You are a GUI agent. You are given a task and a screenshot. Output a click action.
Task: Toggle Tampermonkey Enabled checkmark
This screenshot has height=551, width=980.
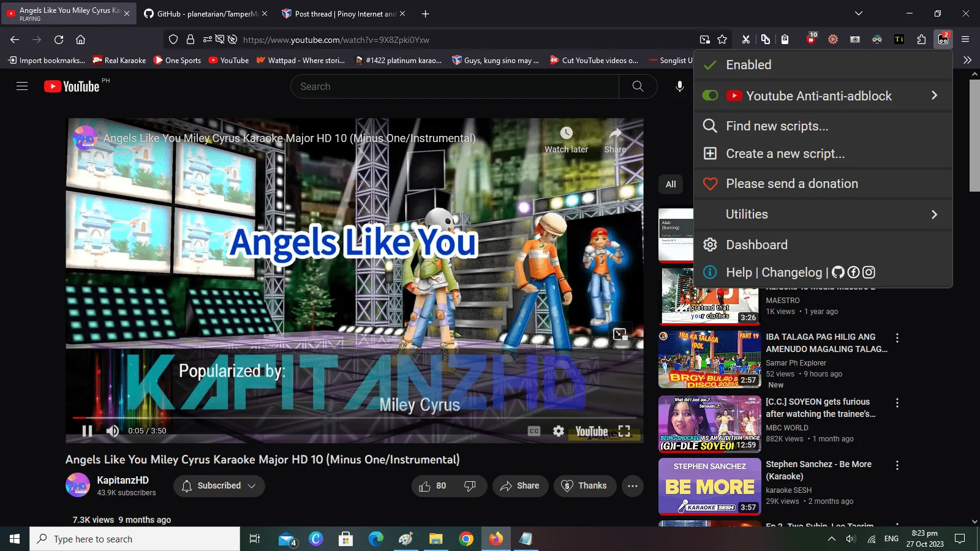coord(710,65)
